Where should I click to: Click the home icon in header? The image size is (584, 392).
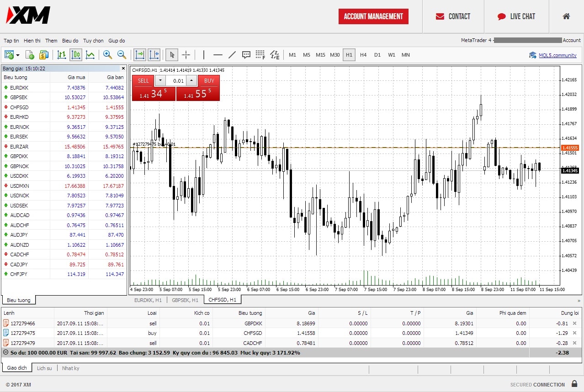point(566,16)
